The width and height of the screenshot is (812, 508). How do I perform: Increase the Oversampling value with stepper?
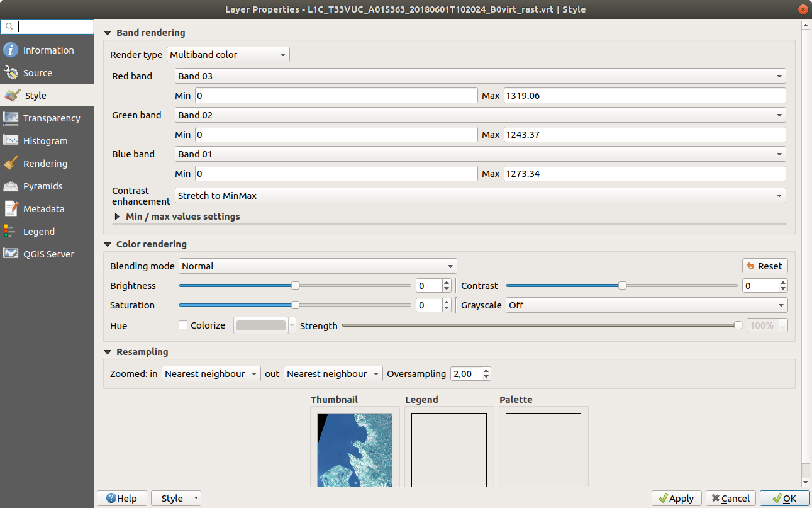(x=486, y=371)
